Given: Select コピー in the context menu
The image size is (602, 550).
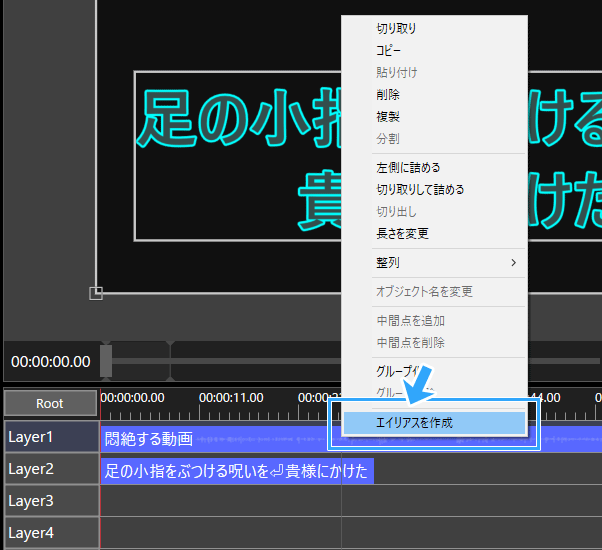Looking at the screenshot, I should pos(388,51).
